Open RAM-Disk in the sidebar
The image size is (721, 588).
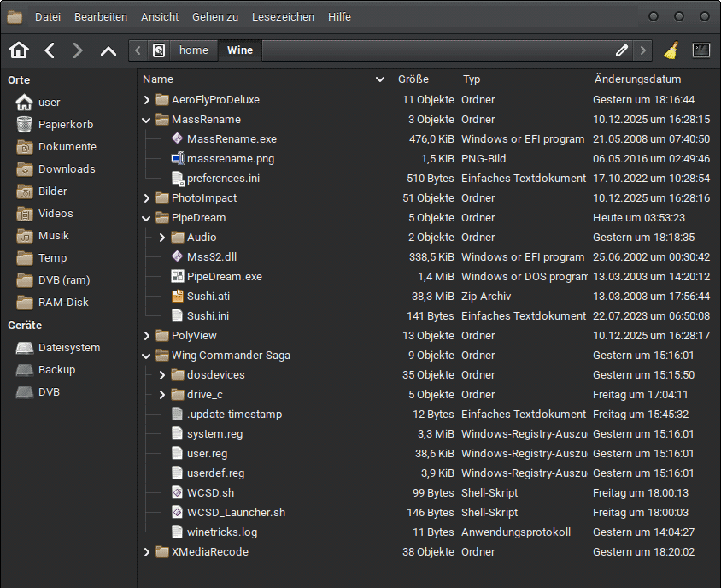pos(52,303)
